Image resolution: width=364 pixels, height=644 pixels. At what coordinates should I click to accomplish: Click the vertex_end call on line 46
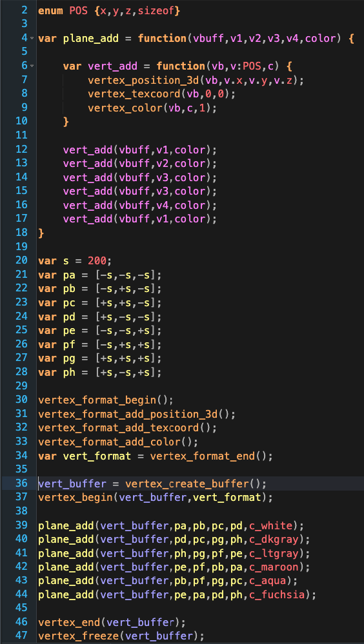[68, 622]
